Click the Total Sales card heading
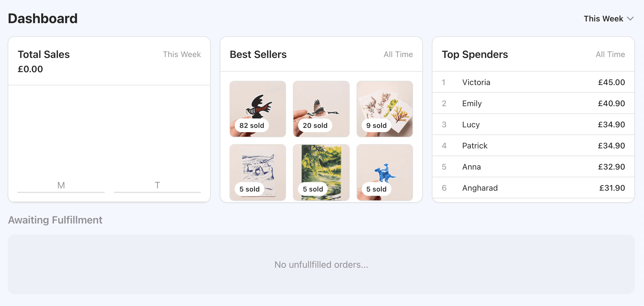The height and width of the screenshot is (306, 644). click(x=44, y=55)
